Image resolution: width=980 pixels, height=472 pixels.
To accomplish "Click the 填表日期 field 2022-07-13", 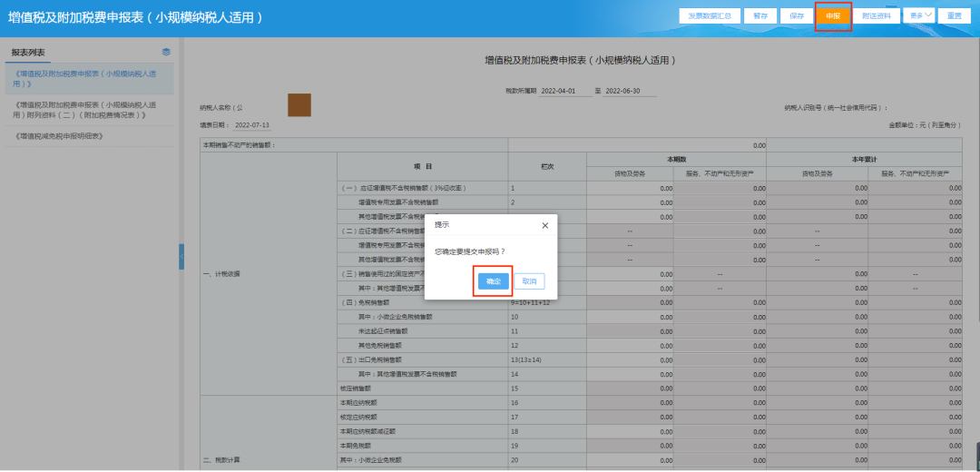I will [x=252, y=125].
